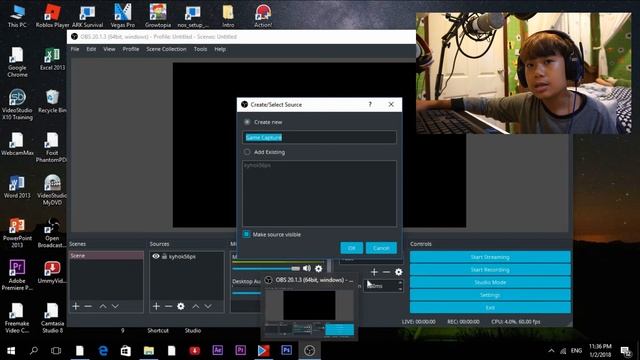Click Start Streaming button

click(490, 257)
